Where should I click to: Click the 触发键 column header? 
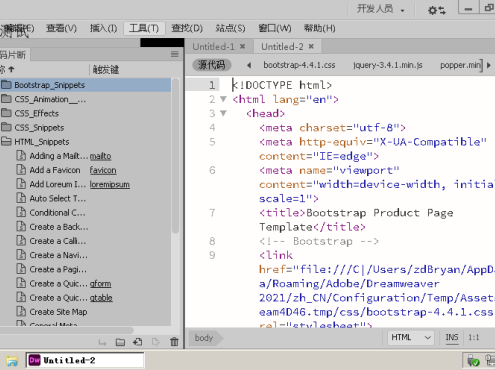point(106,69)
